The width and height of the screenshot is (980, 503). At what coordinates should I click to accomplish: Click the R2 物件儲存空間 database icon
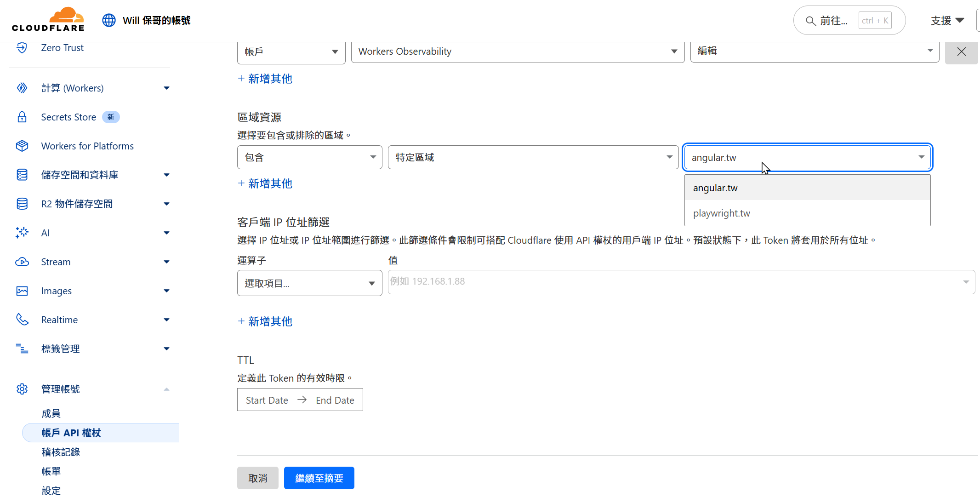(x=22, y=204)
